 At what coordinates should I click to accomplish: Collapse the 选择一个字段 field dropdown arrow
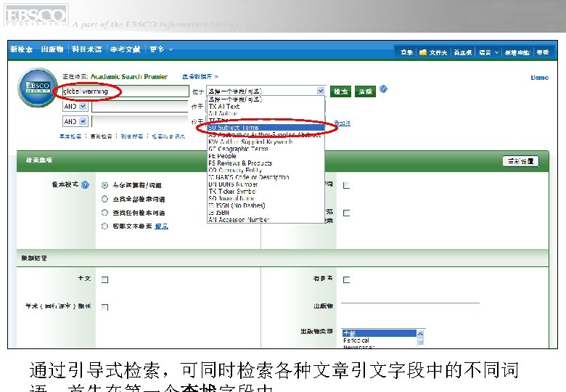point(321,91)
